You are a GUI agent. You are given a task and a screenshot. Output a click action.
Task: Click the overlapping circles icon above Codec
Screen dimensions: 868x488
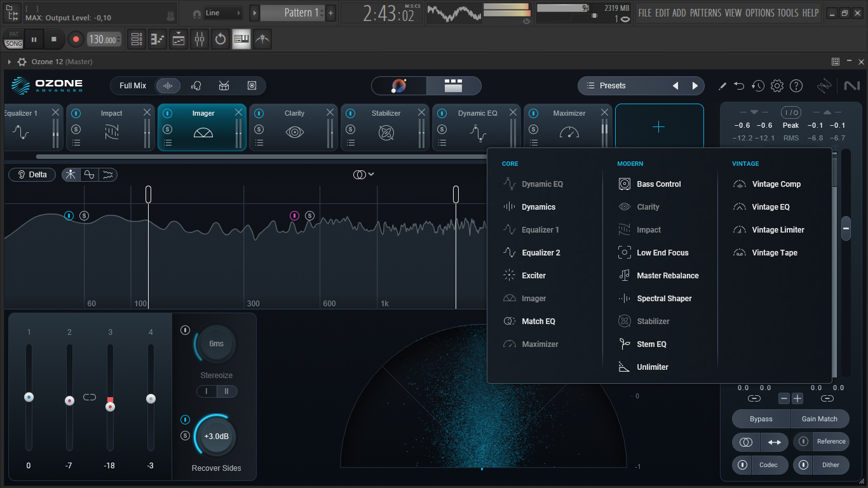click(747, 442)
